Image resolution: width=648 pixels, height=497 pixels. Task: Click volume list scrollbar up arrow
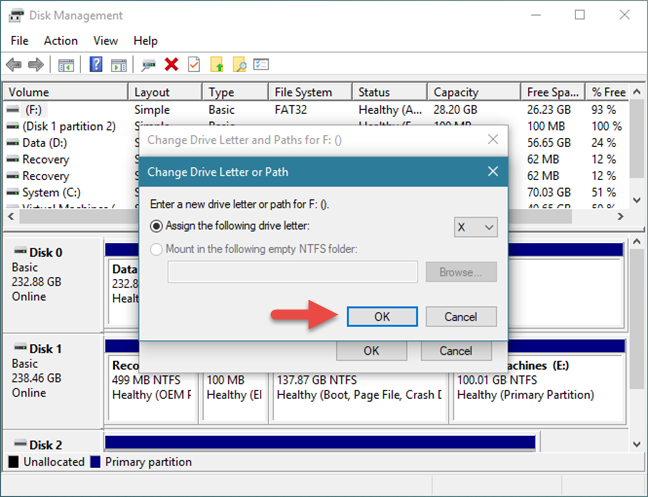637,92
